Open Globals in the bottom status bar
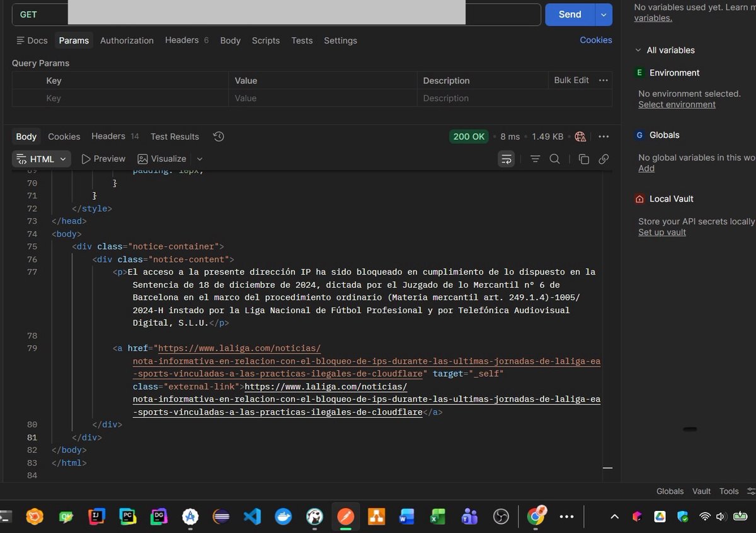 click(x=670, y=491)
